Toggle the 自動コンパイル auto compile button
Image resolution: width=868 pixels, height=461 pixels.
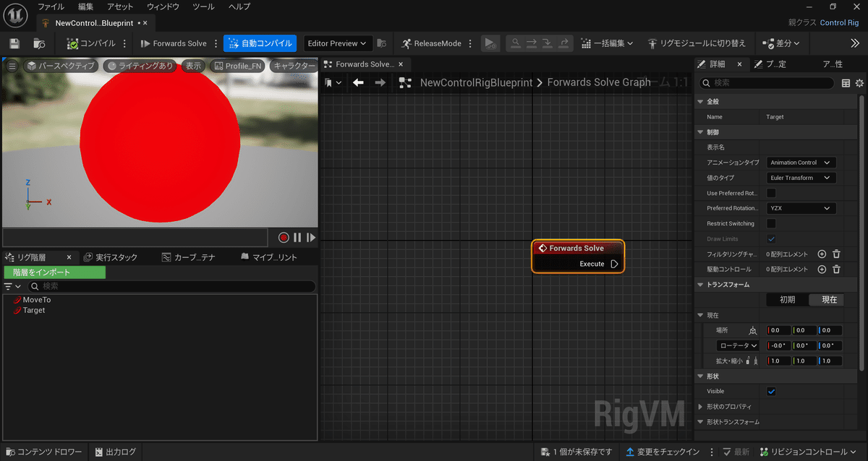[x=260, y=43]
